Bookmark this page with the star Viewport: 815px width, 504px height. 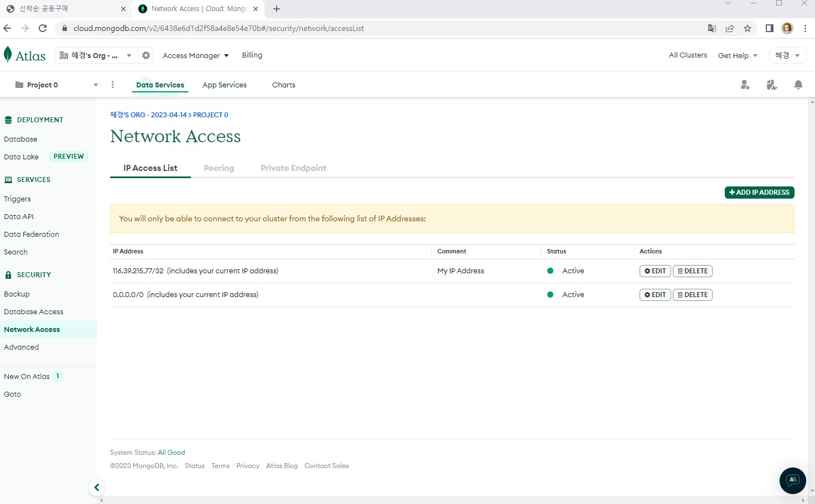[747, 28]
